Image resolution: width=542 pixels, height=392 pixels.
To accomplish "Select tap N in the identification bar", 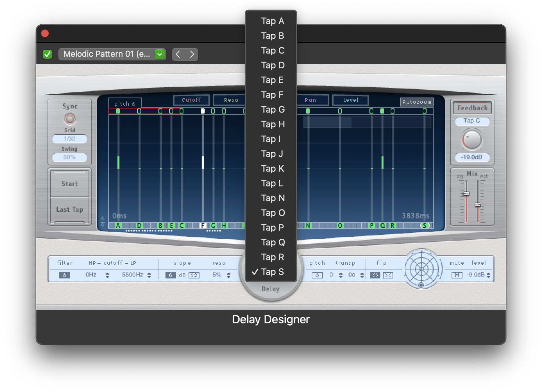I will (x=308, y=226).
